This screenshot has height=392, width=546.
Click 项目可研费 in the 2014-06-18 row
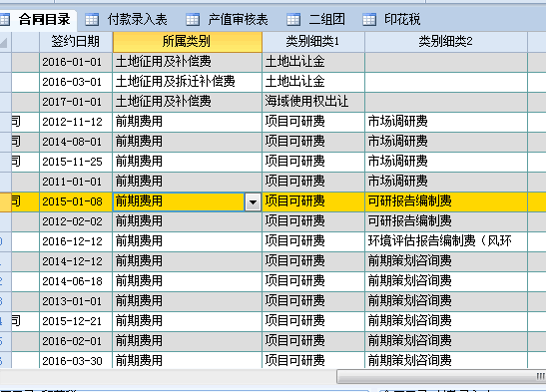click(313, 281)
